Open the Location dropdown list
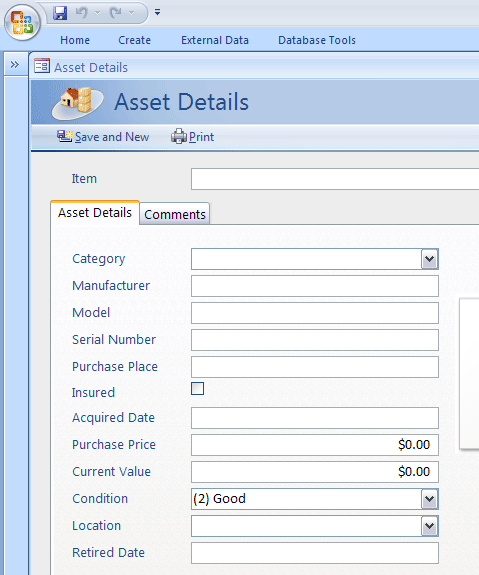The image size is (479, 575). point(429,526)
